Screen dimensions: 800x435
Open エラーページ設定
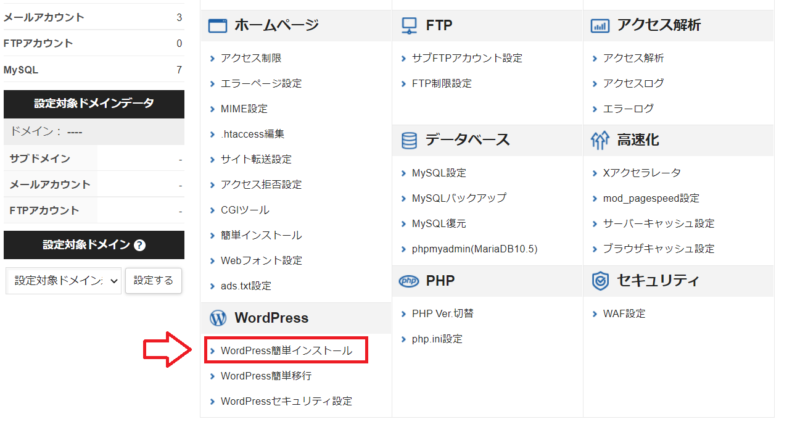coord(261,84)
